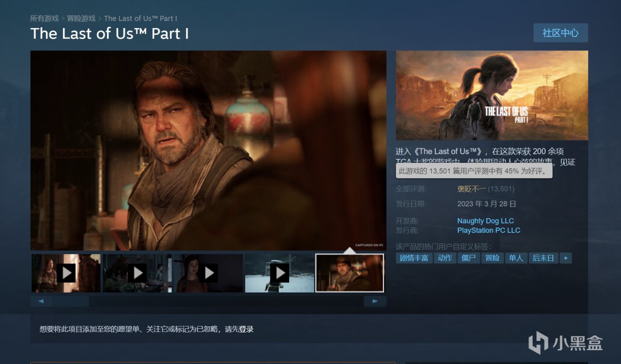This screenshot has height=364, width=621.
Task: Click release date 2023 年 3 月 28 日
Action: (487, 204)
